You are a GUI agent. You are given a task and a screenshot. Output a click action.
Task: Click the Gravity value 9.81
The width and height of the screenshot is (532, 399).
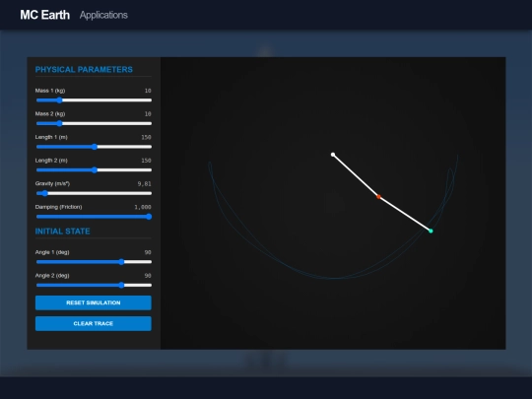coord(144,184)
